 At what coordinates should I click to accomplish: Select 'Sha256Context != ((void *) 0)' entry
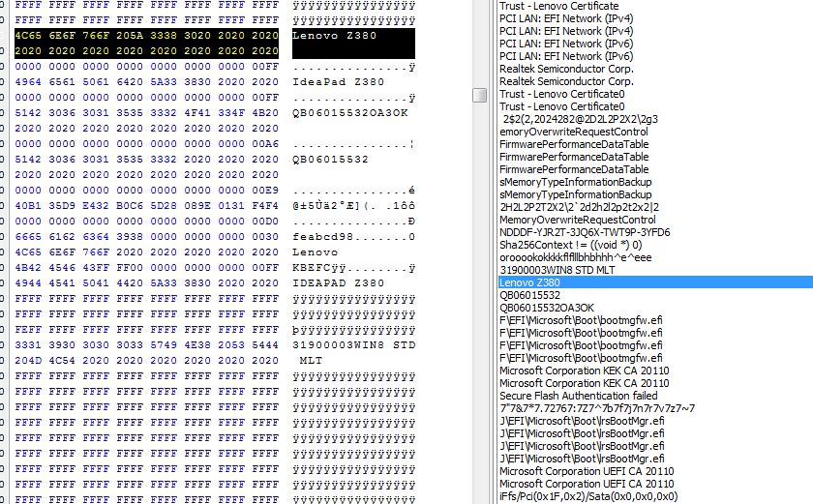point(570,245)
